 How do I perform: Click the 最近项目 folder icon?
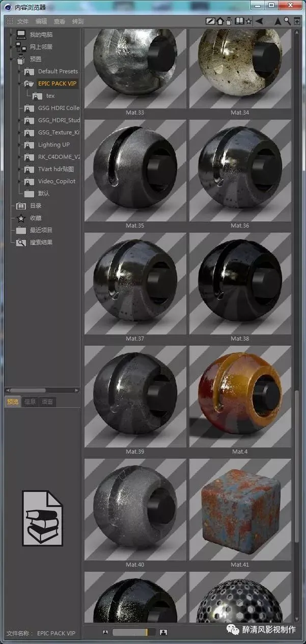(21, 230)
